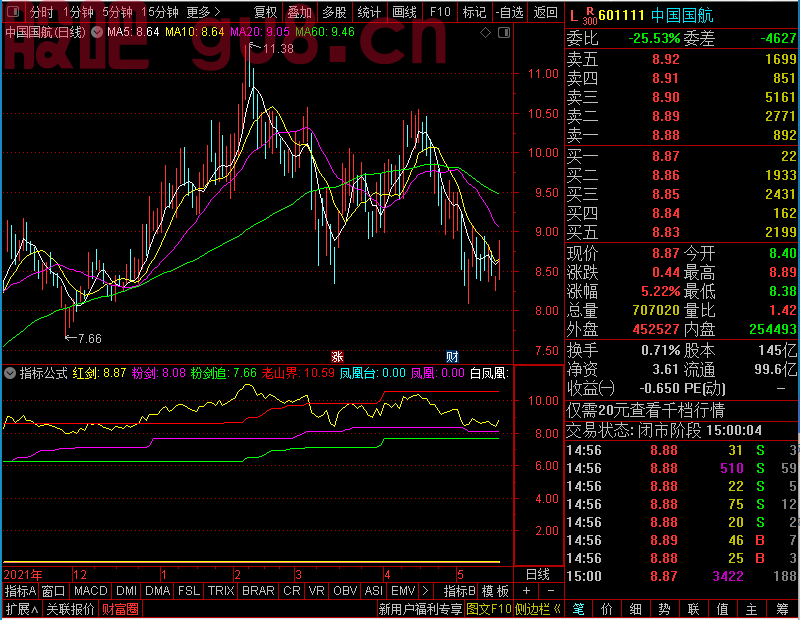The image size is (800, 620).
Task: Switch indicator to ASI
Action: (374, 591)
